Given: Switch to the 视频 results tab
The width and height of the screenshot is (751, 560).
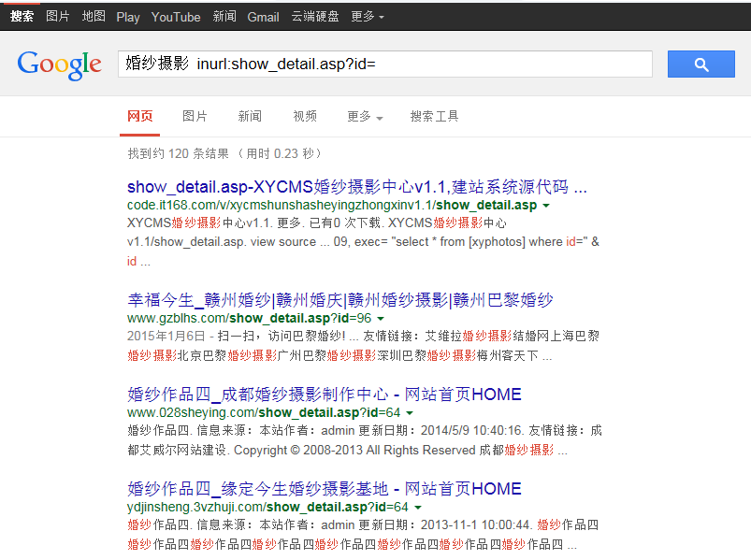Looking at the screenshot, I should click(305, 116).
